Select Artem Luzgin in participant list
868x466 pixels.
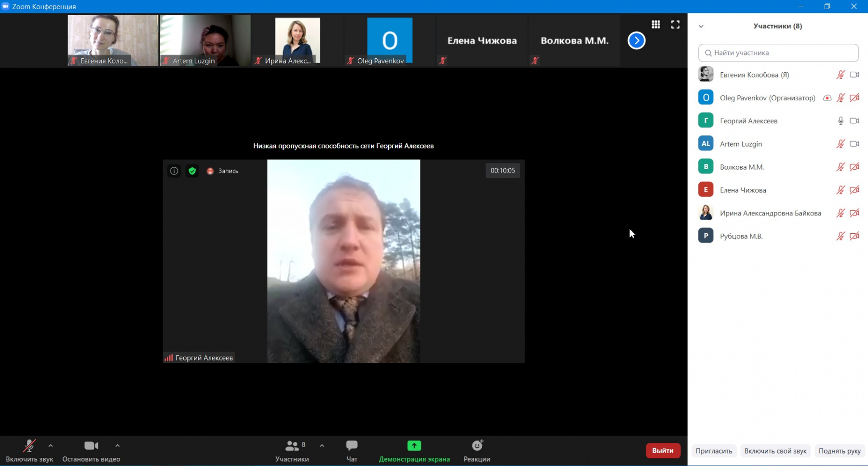coord(778,144)
